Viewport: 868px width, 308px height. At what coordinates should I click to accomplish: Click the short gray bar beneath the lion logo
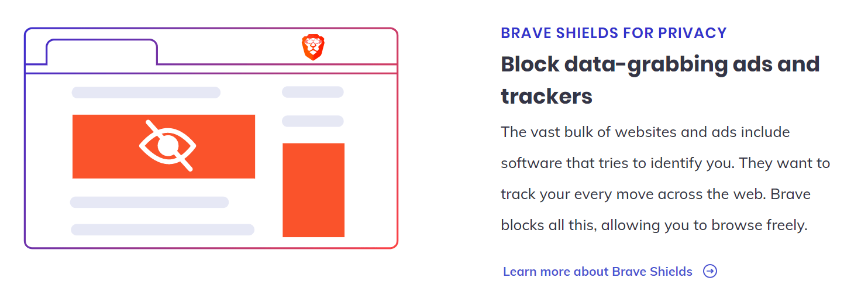(312, 92)
